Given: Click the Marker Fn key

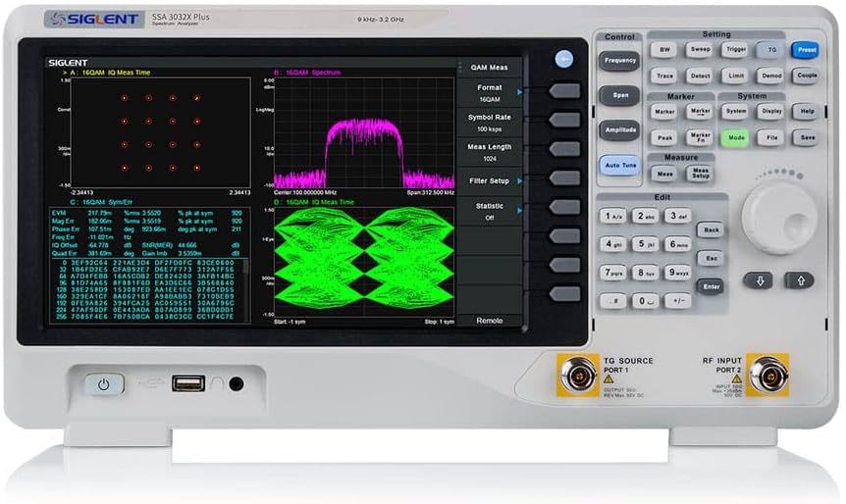Looking at the screenshot, I should point(701,137).
